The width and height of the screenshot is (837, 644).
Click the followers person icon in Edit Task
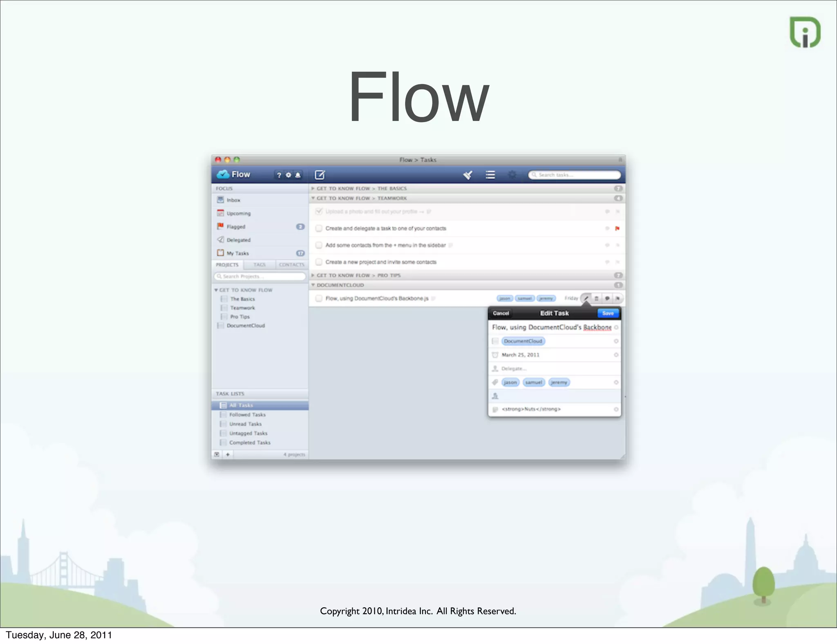click(495, 396)
